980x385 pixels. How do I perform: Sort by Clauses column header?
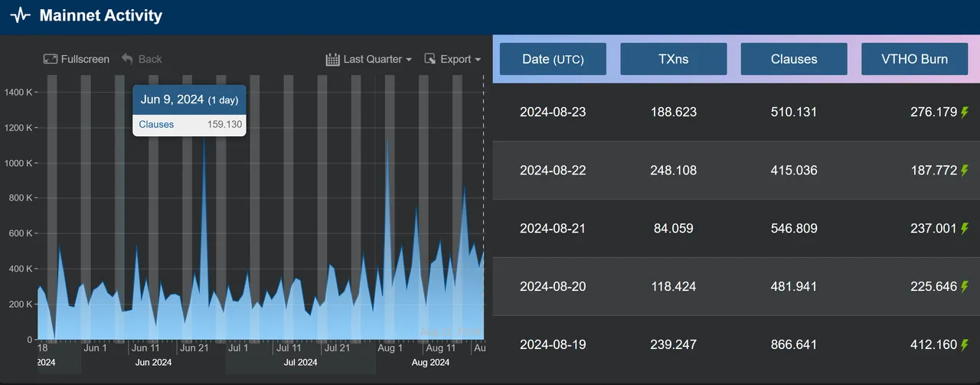click(x=794, y=59)
